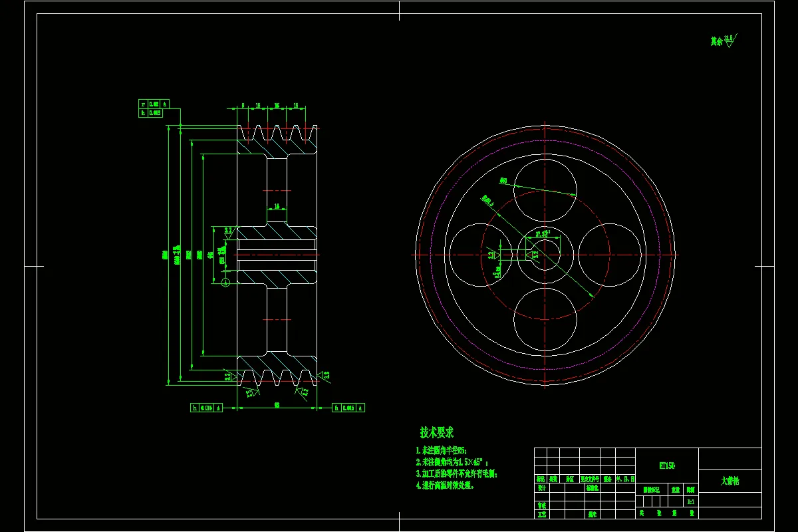Click the 其余 surface finish note at top right

[724, 40]
